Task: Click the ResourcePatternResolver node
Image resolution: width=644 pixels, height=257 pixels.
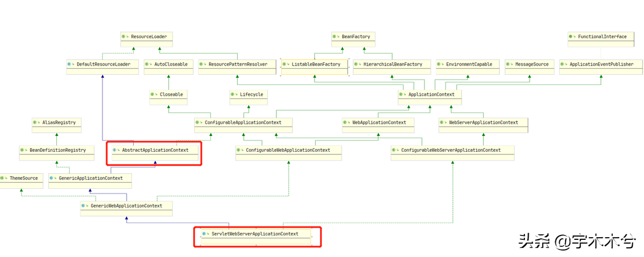Action: click(237, 65)
